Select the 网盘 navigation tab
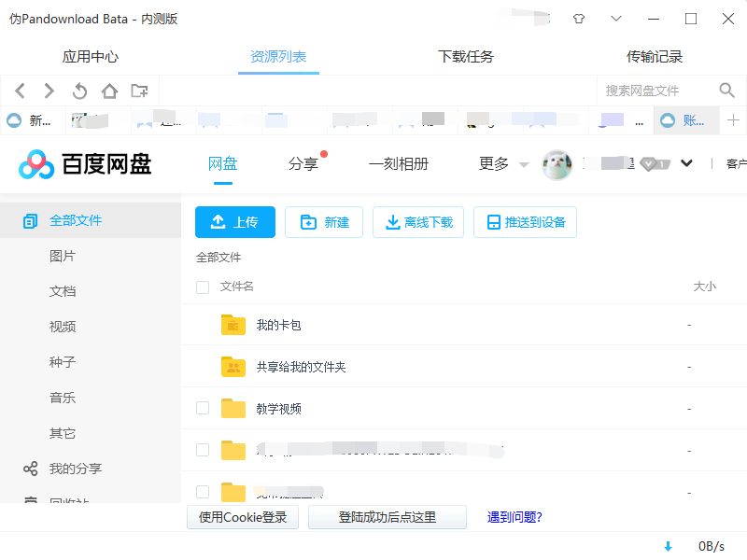The width and height of the screenshot is (747, 560). click(x=223, y=164)
